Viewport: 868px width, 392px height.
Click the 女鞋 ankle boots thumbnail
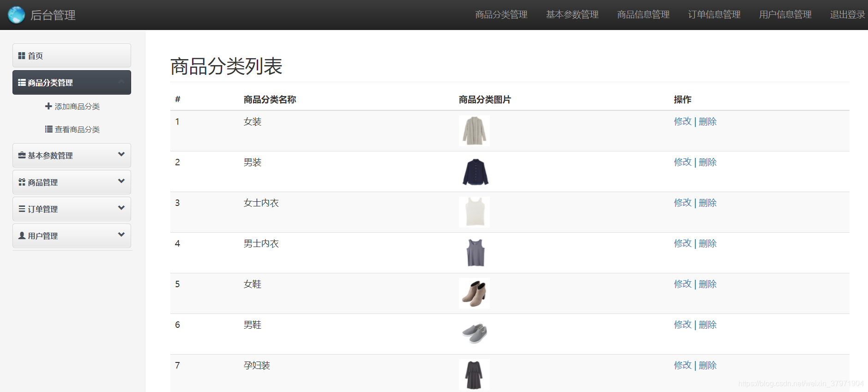coord(474,293)
